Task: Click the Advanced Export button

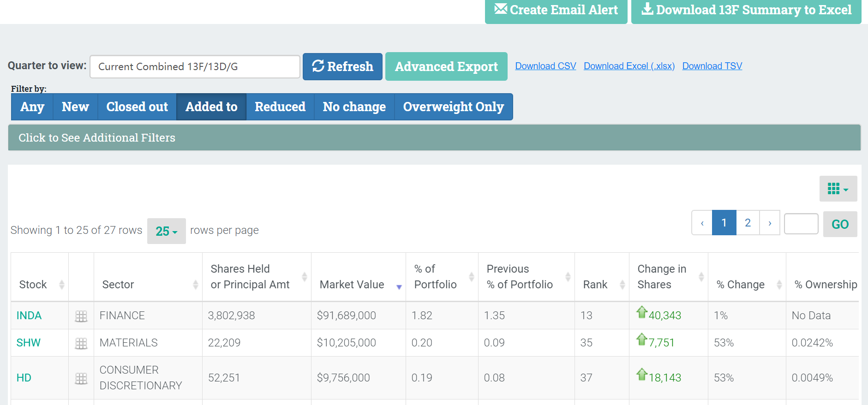Action: point(446,66)
